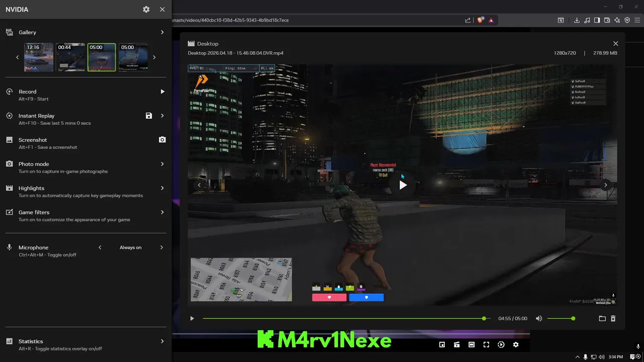Open video file location folder
The height and width of the screenshot is (362, 644).
tap(602, 318)
